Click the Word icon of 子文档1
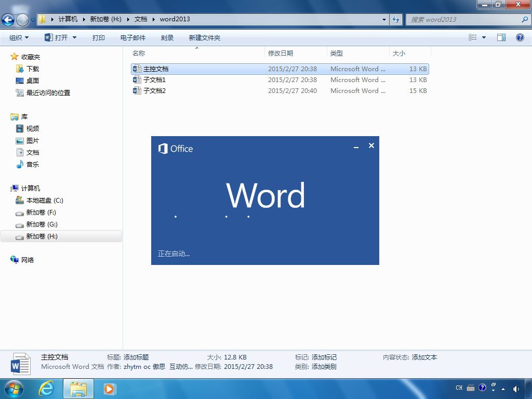Image resolution: width=532 pixels, height=399 pixels. (137, 79)
